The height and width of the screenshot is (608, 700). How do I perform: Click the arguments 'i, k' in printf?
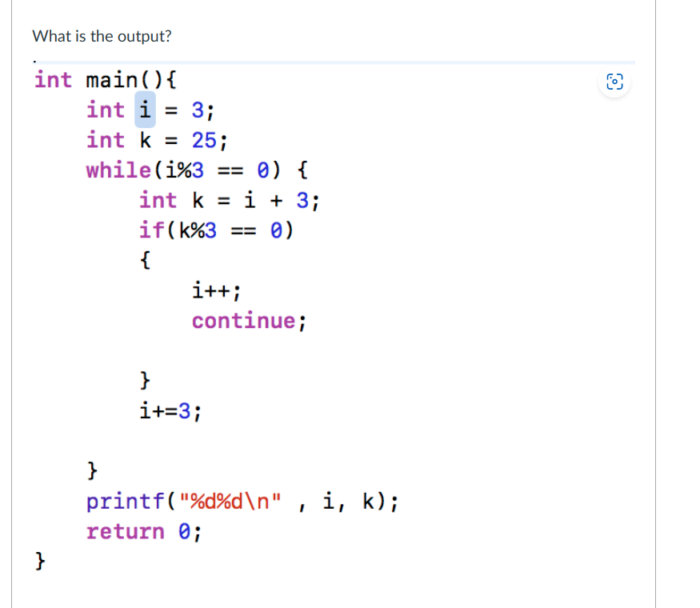pos(350,500)
